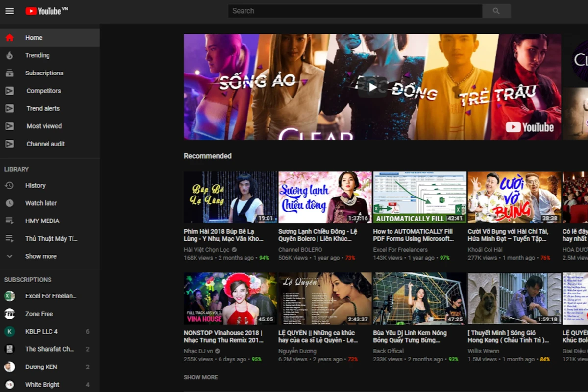Expand sidebar with Show more chevron
588x392 pixels.
(x=10, y=256)
